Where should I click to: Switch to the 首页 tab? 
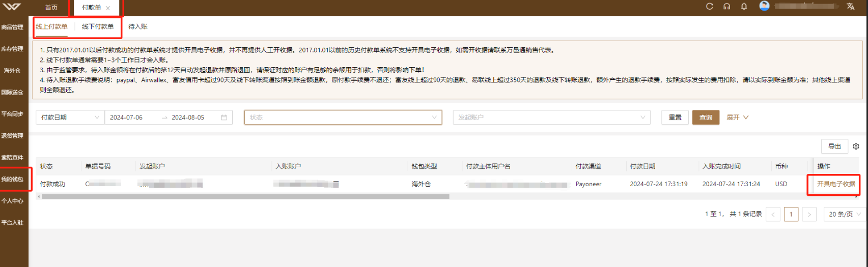[51, 8]
